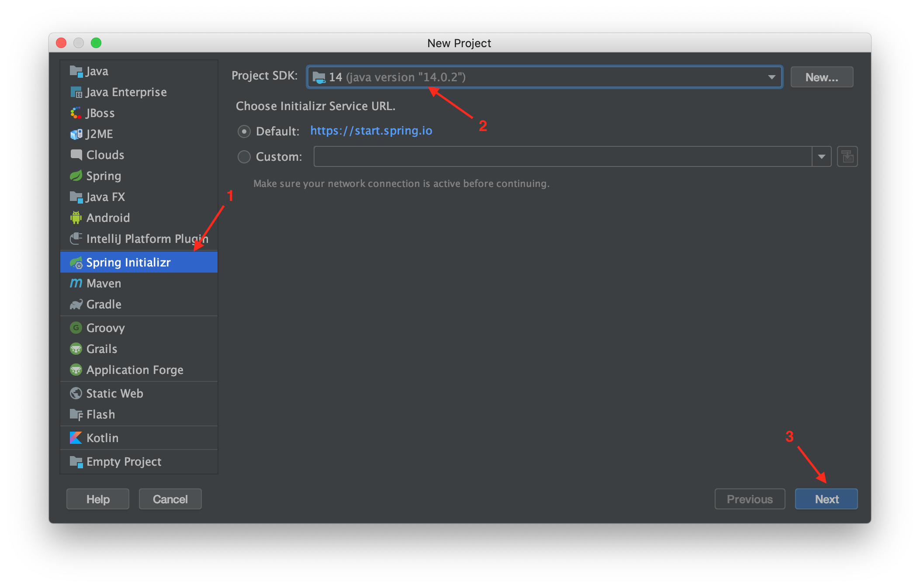Select the Spring label in the list
The width and height of the screenshot is (920, 588).
[x=104, y=176]
